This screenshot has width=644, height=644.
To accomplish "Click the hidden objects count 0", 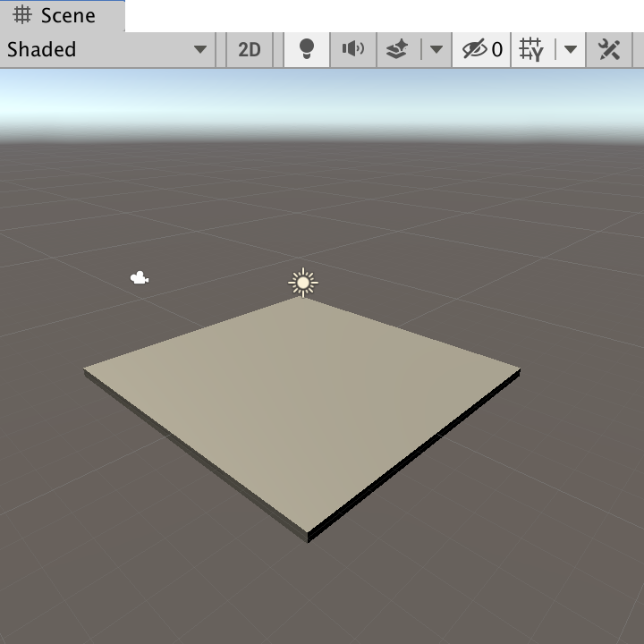I will click(497, 49).
